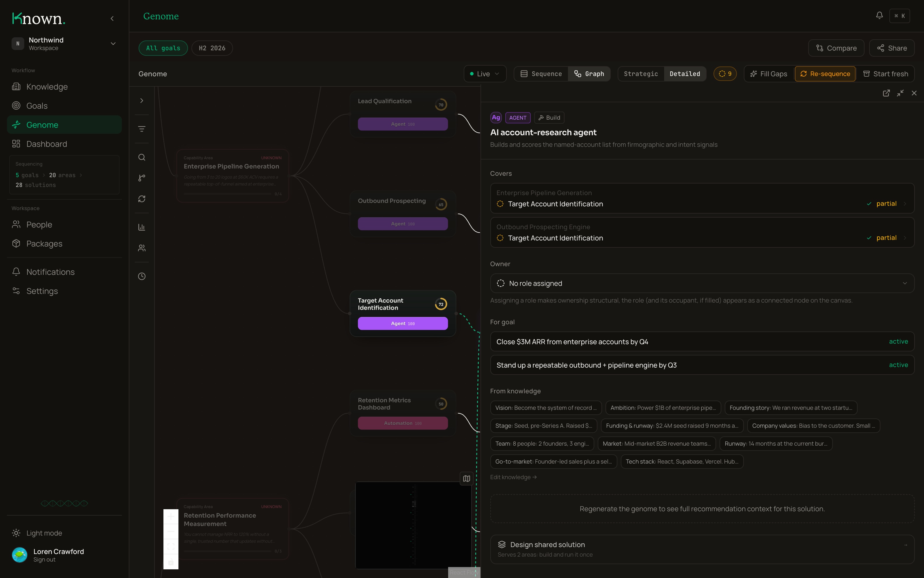Click the Agent bar on Outbound Prospecting
Image resolution: width=924 pixels, height=578 pixels.
[403, 224]
